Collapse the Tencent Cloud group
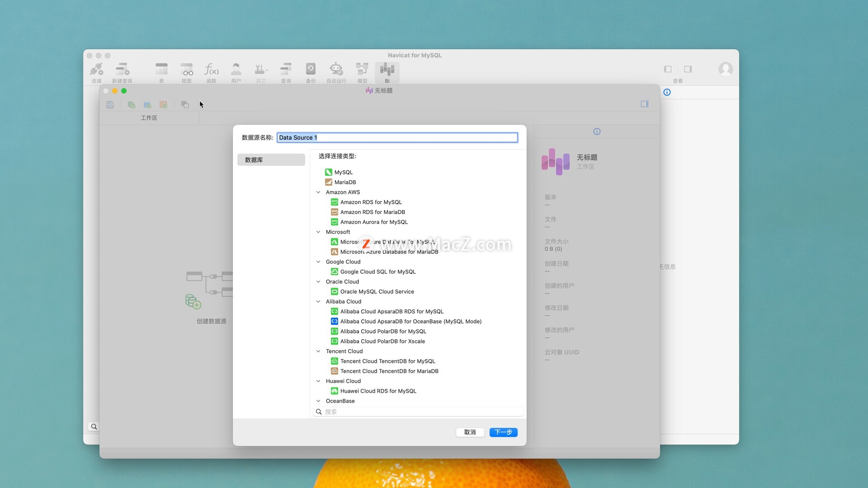 click(318, 351)
